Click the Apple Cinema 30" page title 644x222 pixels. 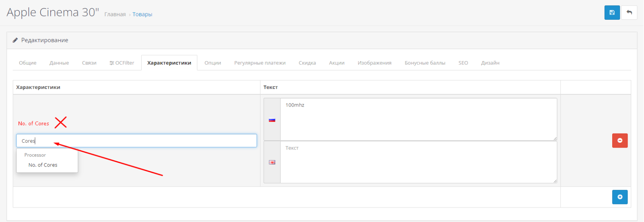53,12
